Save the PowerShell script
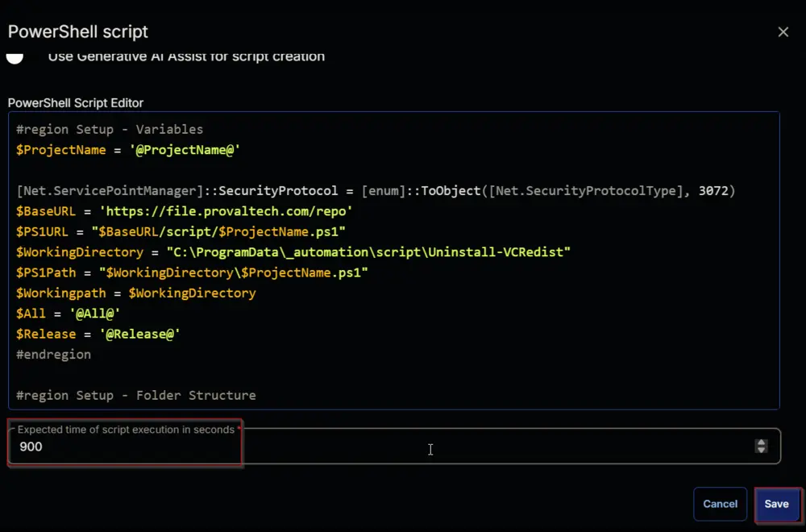Image resolution: width=806 pixels, height=532 pixels. coord(776,504)
